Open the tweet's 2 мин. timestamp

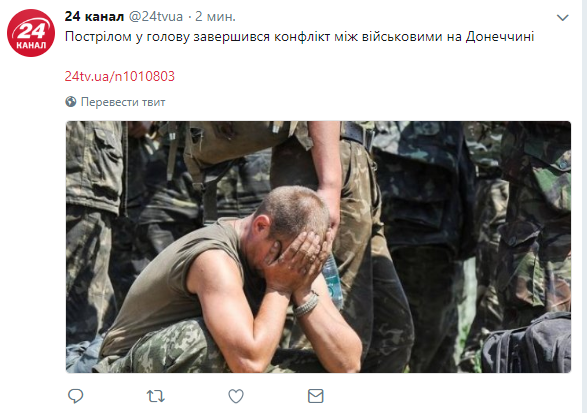pos(215,16)
